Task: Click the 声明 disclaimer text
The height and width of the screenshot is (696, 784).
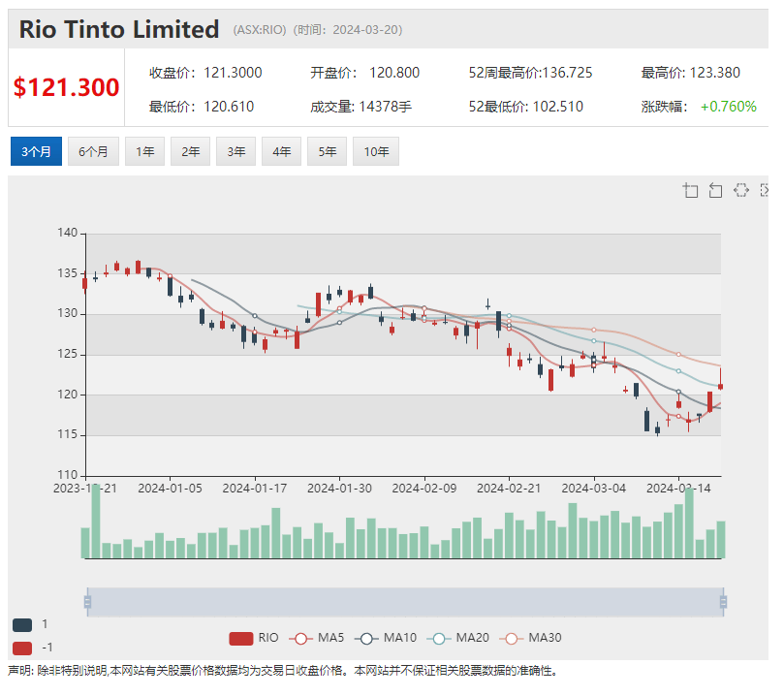Action: pos(283,671)
